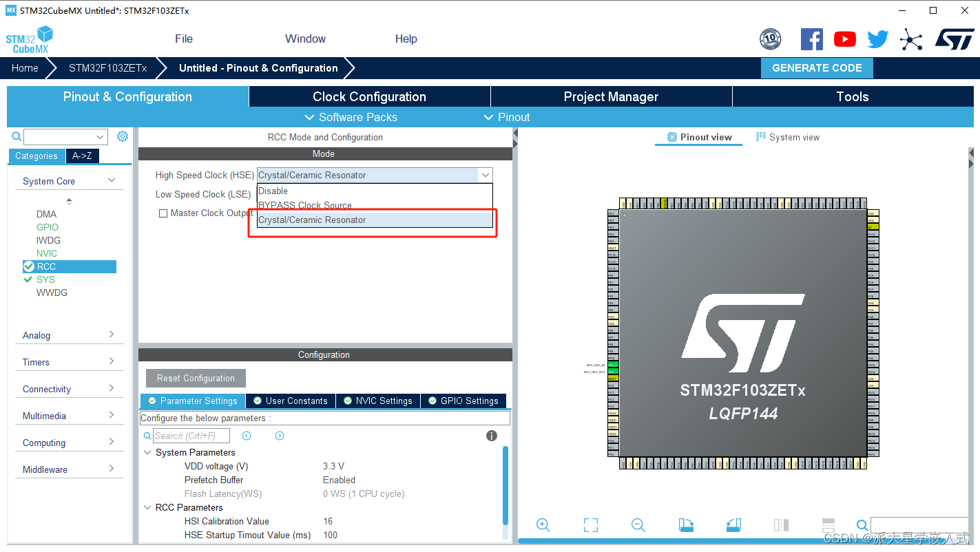The width and height of the screenshot is (980, 552).
Task: Open the File menu
Action: tap(184, 39)
